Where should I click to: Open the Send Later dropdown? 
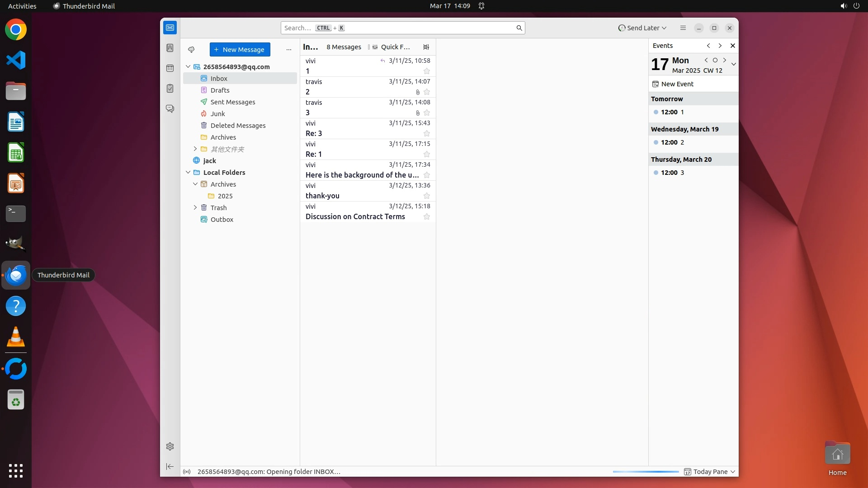(x=642, y=28)
